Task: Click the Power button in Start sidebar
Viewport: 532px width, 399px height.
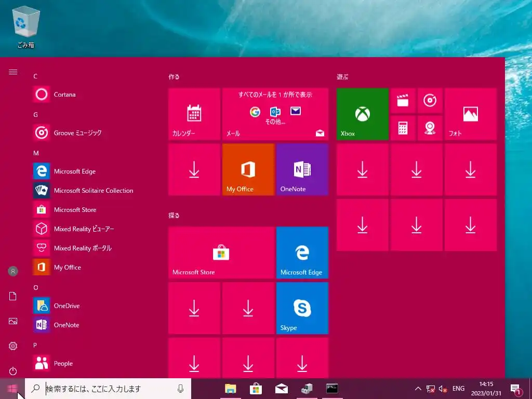Action: 13,370
